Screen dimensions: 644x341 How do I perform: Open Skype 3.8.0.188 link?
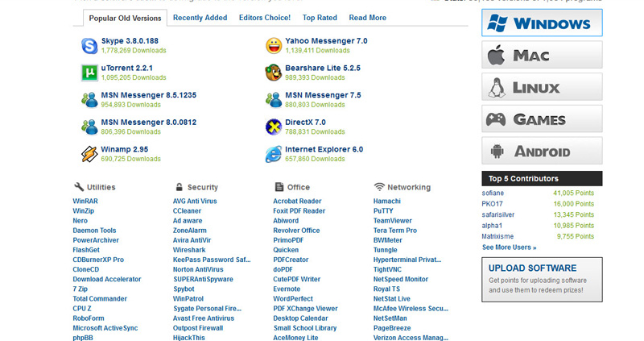coord(130,41)
